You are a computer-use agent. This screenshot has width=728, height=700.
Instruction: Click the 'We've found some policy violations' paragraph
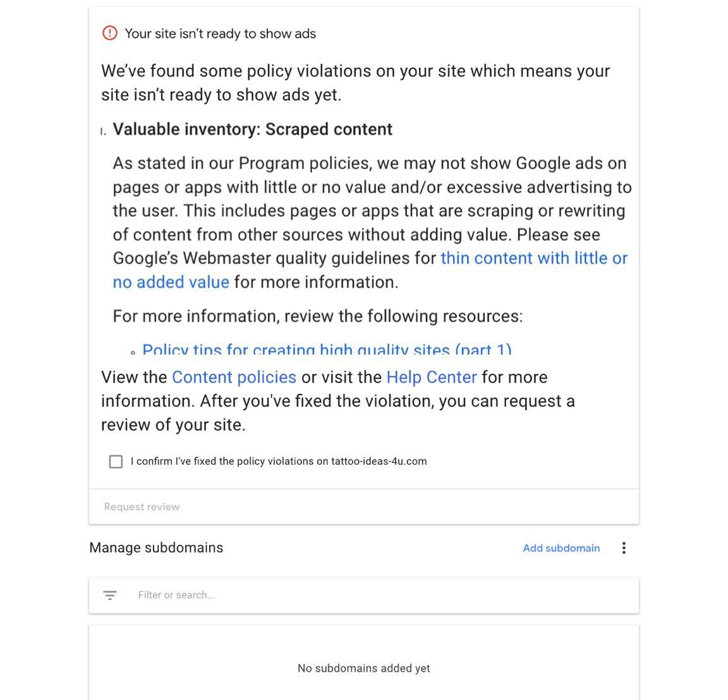(355, 83)
